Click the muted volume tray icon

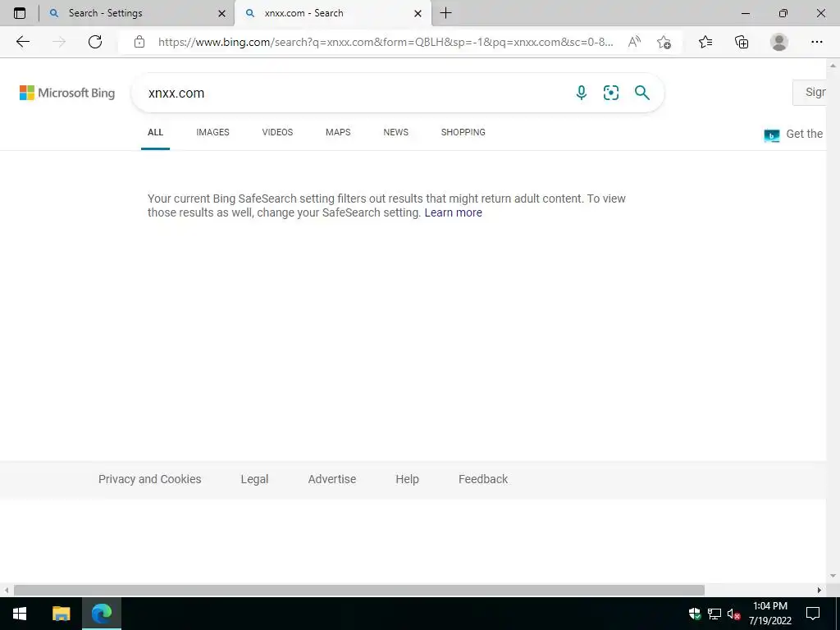pyautogui.click(x=734, y=614)
